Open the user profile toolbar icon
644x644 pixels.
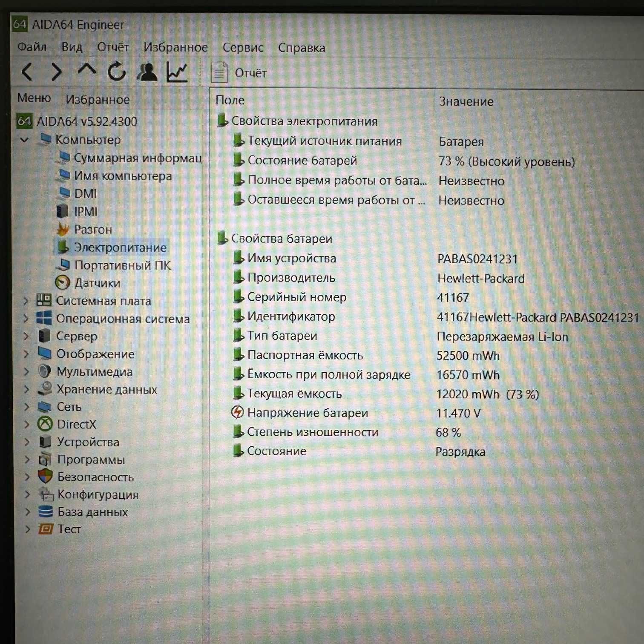click(x=147, y=72)
